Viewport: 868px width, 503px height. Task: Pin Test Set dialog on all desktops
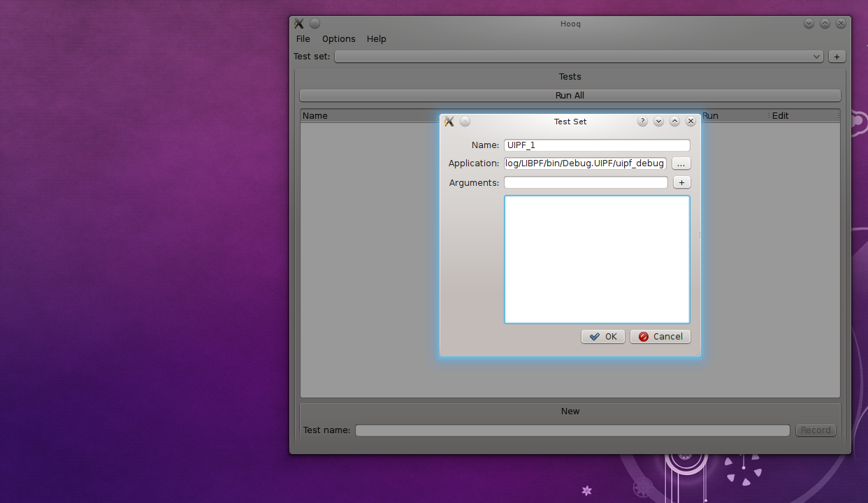pyautogui.click(x=465, y=122)
